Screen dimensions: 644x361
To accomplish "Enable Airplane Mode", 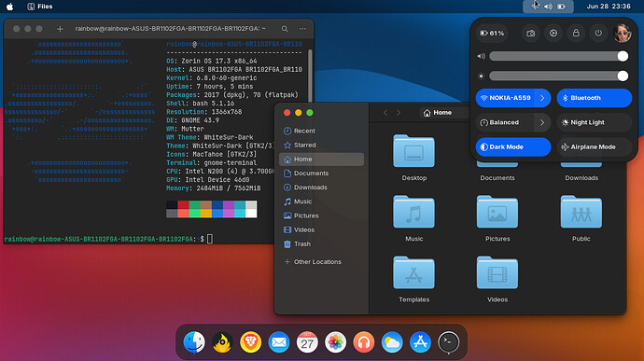I will (594, 146).
